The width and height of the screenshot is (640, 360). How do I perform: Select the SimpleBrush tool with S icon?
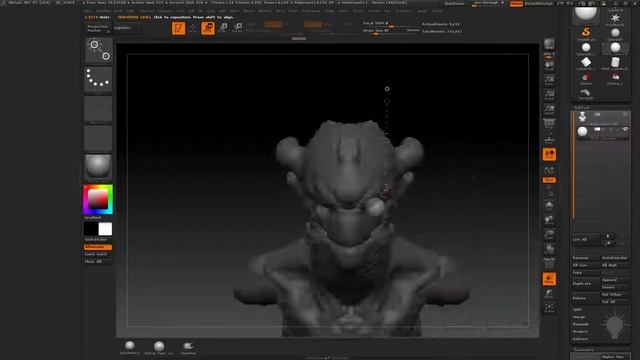click(x=586, y=33)
